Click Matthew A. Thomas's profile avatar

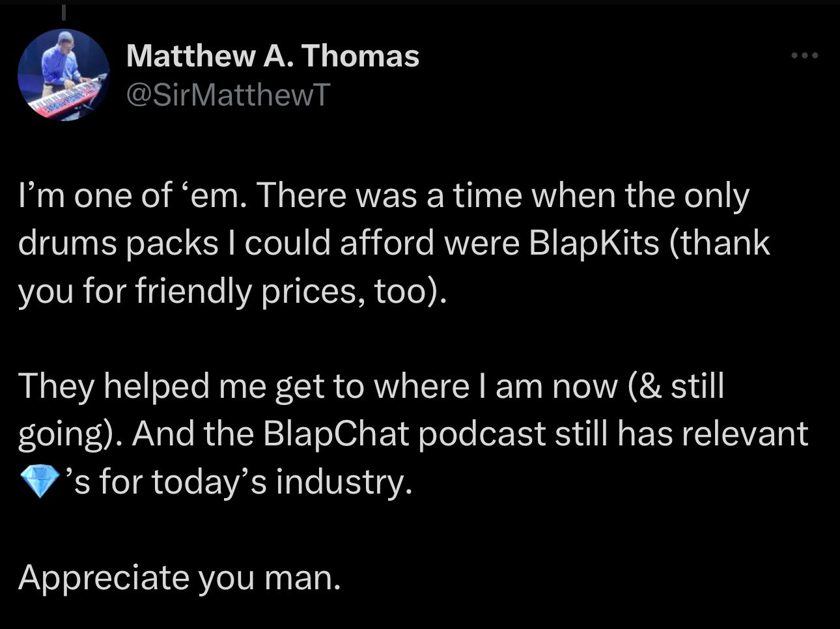[63, 75]
